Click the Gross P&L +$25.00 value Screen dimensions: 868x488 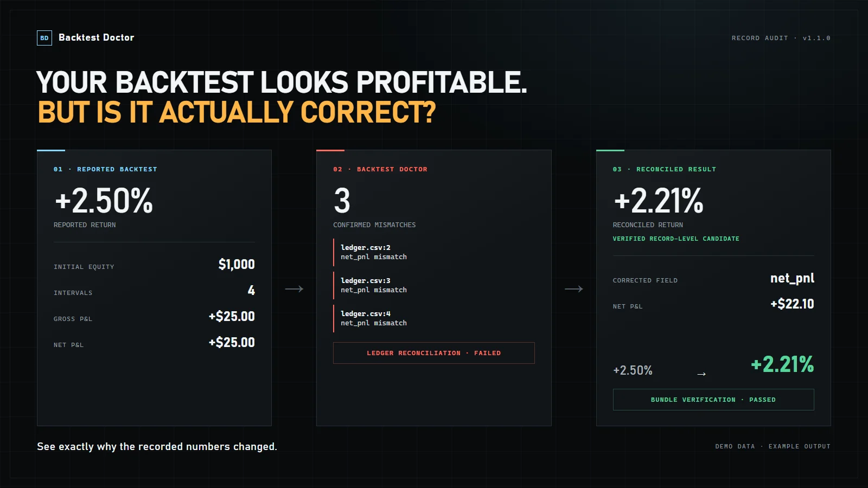232,316
